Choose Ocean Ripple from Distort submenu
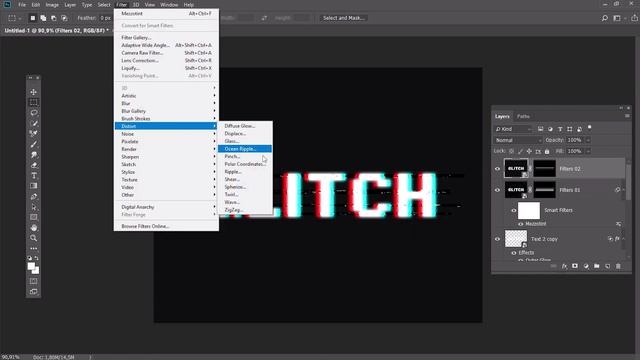This screenshot has width=640, height=360. (x=245, y=149)
